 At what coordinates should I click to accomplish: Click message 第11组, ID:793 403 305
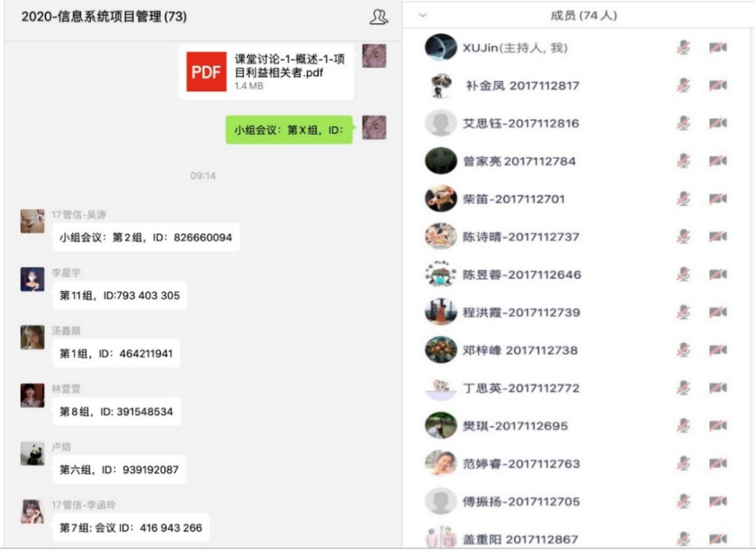119,295
